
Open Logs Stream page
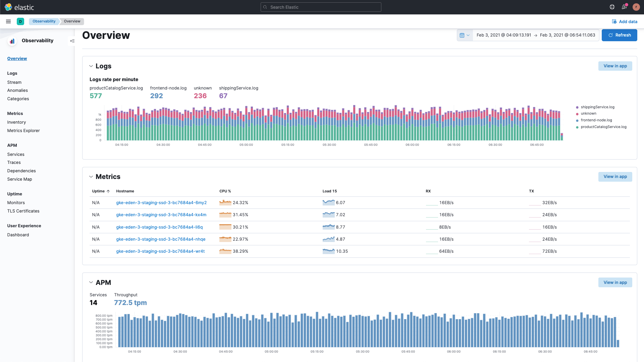[x=14, y=82]
